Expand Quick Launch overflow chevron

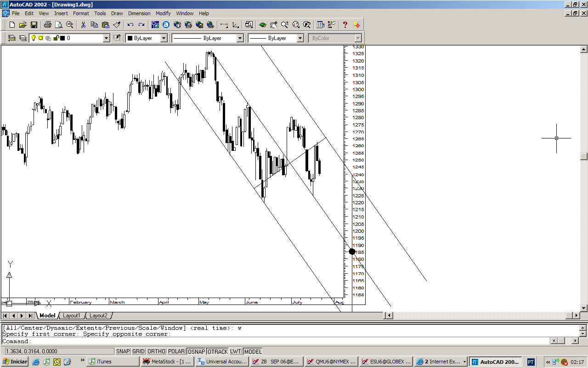(82, 360)
